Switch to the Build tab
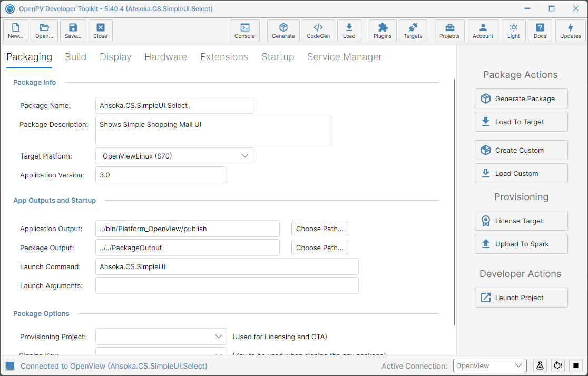This screenshot has height=376, width=588. tap(76, 57)
